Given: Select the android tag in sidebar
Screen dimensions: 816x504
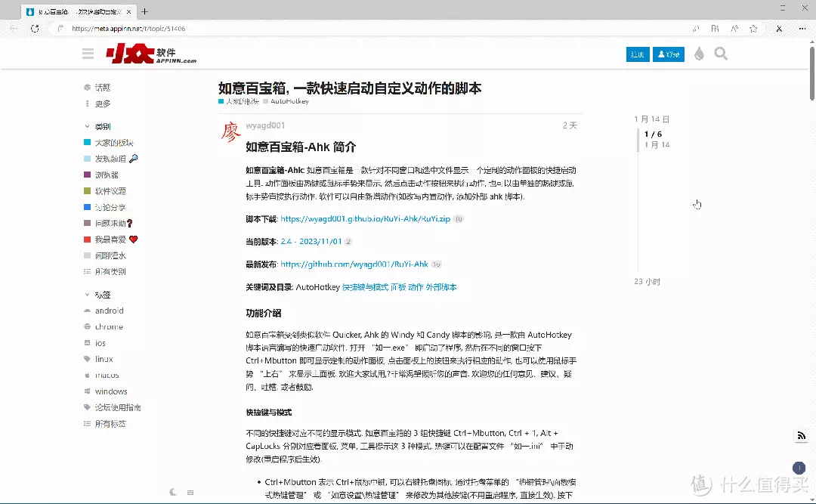Looking at the screenshot, I should click(x=109, y=311).
